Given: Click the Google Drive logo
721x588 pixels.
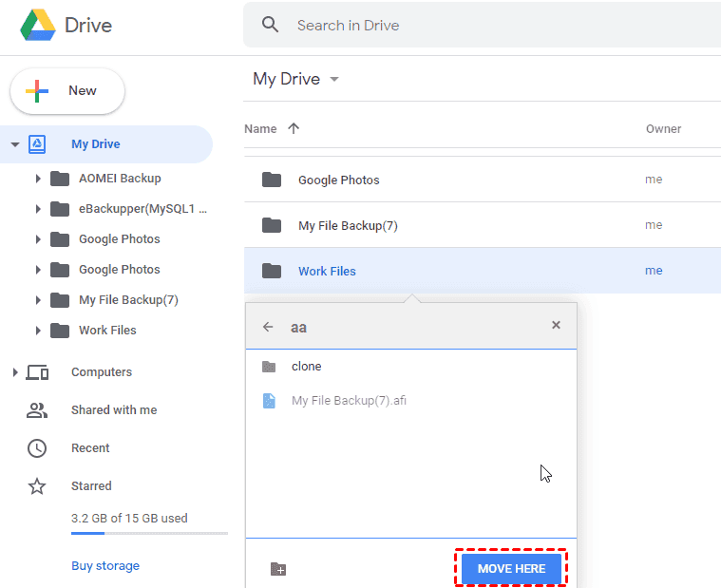Looking at the screenshot, I should (38, 26).
